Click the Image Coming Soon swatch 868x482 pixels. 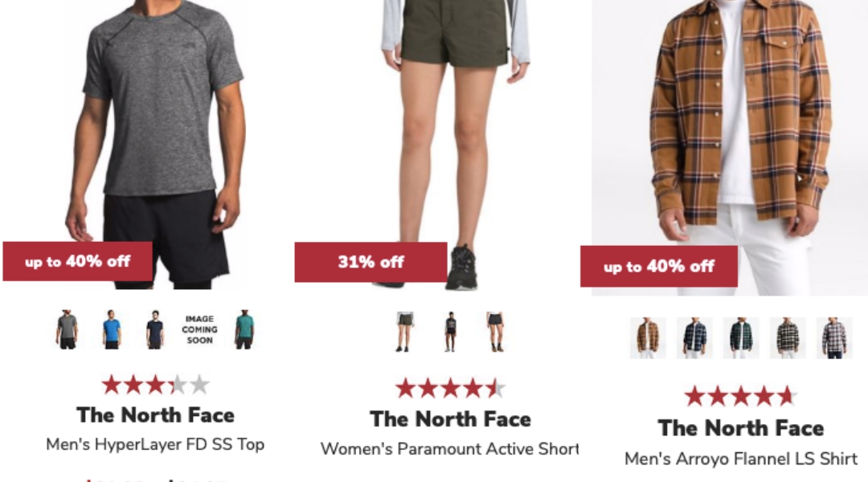[x=199, y=330]
